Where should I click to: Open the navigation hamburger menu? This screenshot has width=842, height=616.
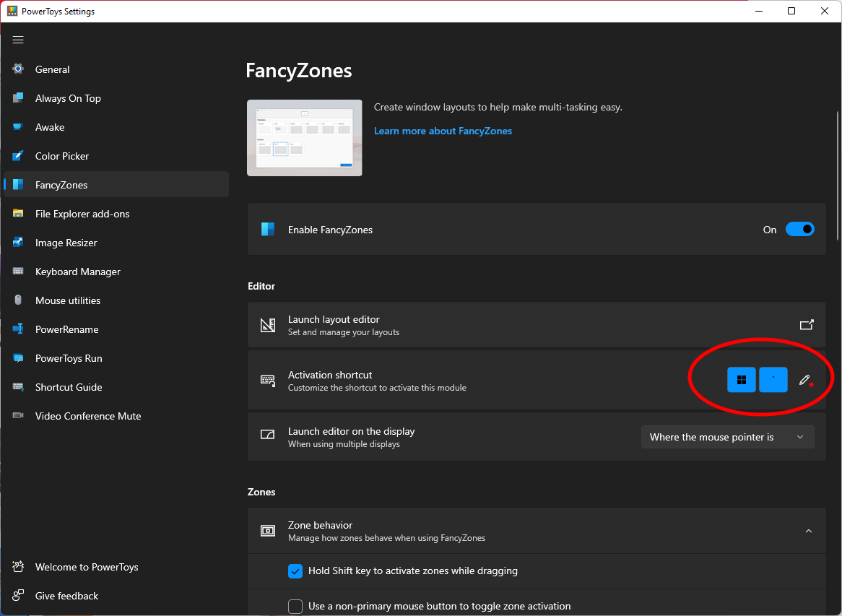[18, 40]
